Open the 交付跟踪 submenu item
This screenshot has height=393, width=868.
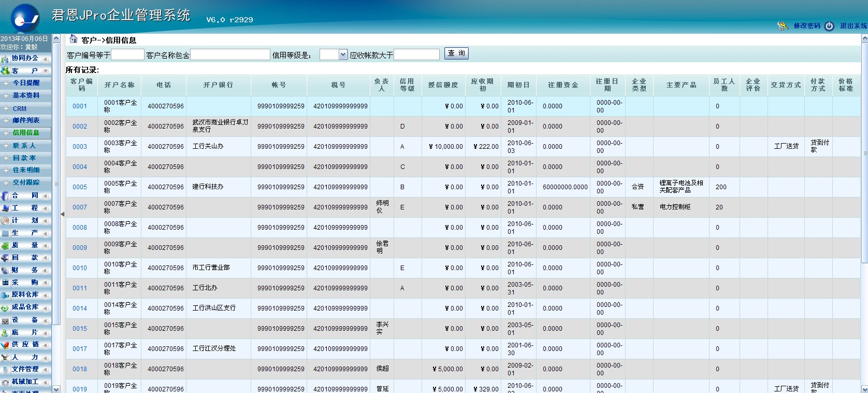26,183
